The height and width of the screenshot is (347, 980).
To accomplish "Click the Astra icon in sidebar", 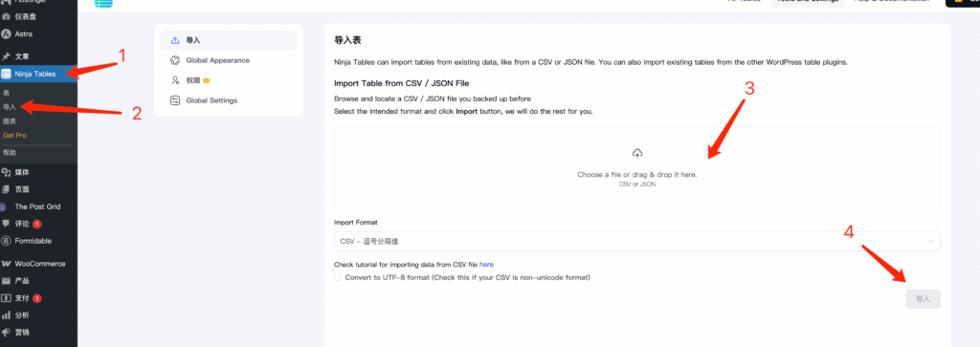I will 6,33.
